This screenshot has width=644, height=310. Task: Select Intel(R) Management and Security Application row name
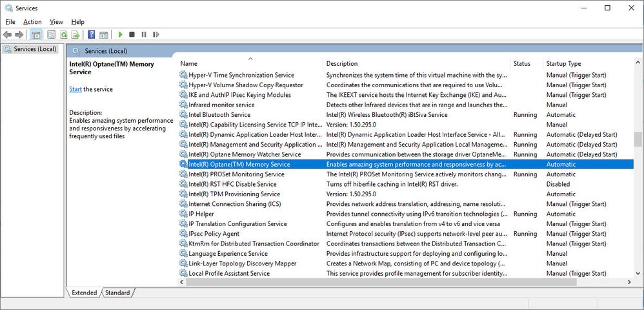256,144
